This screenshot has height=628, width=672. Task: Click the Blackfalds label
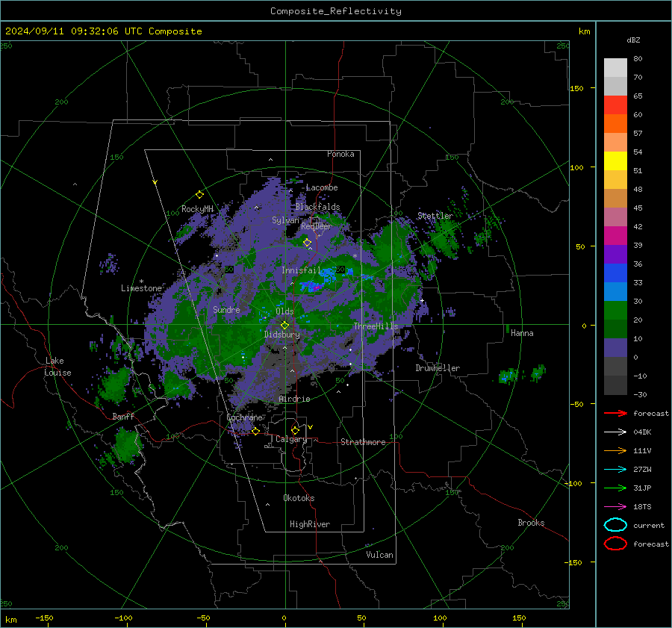pos(317,207)
